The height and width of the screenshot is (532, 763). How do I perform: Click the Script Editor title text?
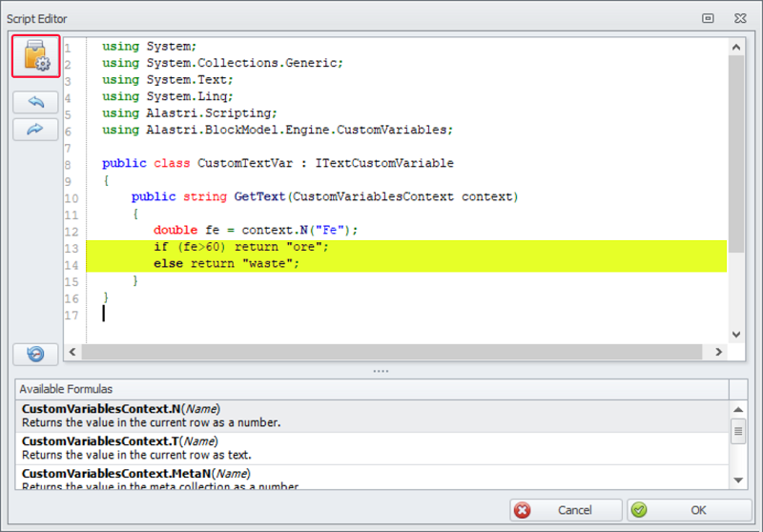pyautogui.click(x=37, y=19)
